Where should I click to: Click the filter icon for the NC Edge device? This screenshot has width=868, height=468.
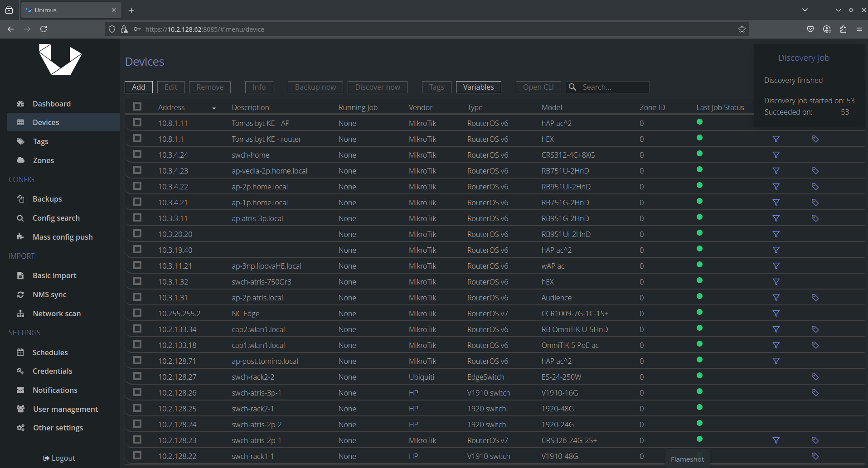[776, 314]
